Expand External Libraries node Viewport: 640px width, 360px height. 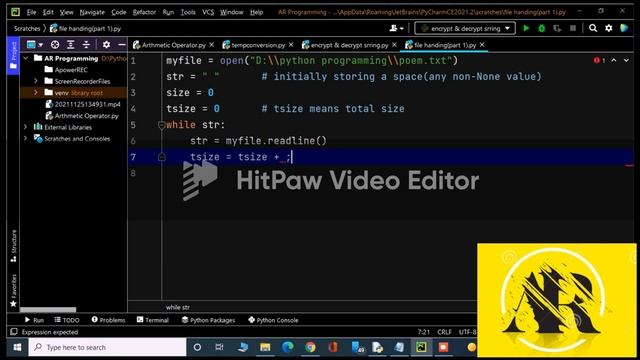click(26, 127)
